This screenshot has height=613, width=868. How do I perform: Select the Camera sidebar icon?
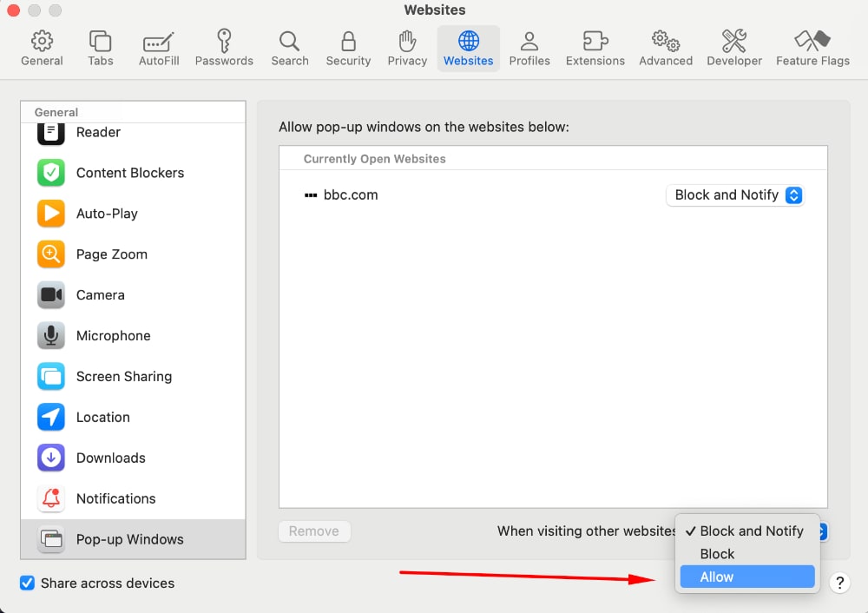tap(50, 295)
